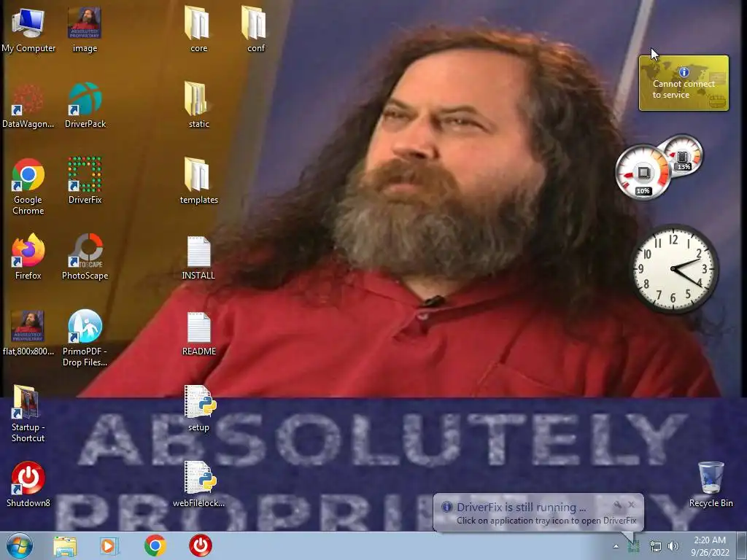Select the Startup - Shortcut folder
This screenshot has width=747, height=560.
(28, 413)
